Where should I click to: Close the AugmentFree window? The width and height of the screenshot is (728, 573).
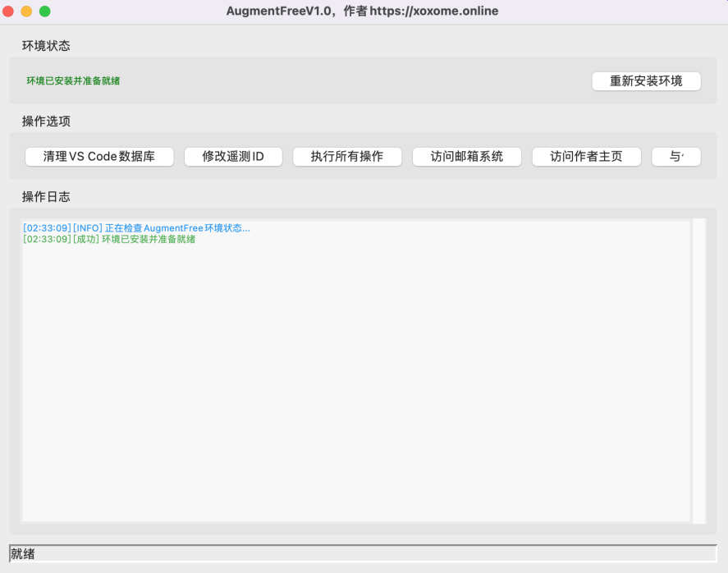coord(8,11)
